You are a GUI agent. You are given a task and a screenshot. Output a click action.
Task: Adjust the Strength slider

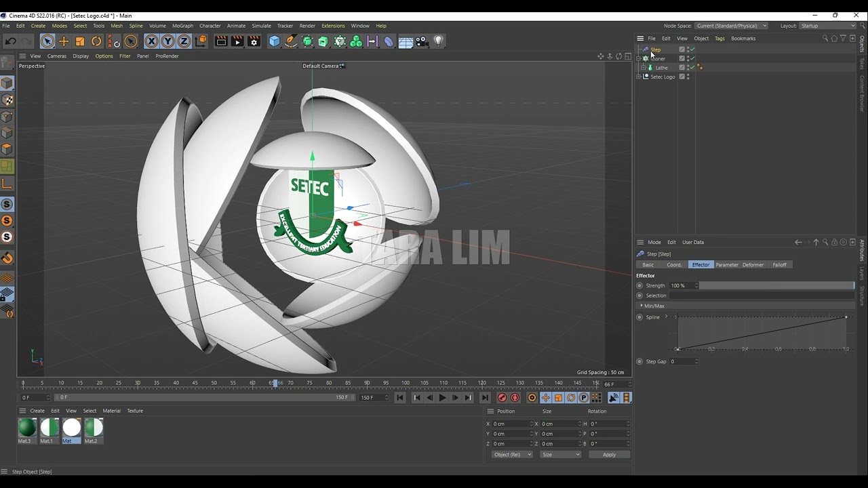777,285
